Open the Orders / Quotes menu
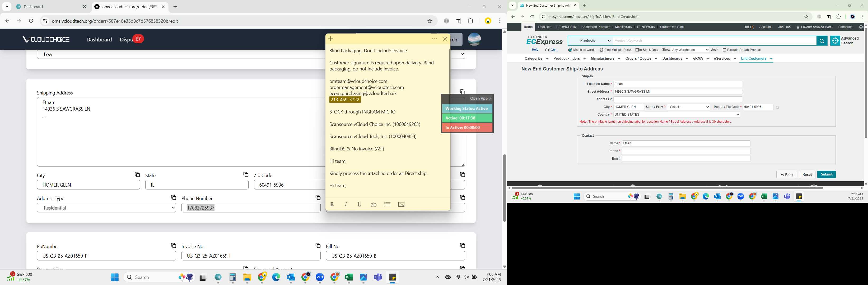This screenshot has height=285, width=868. pos(641,59)
